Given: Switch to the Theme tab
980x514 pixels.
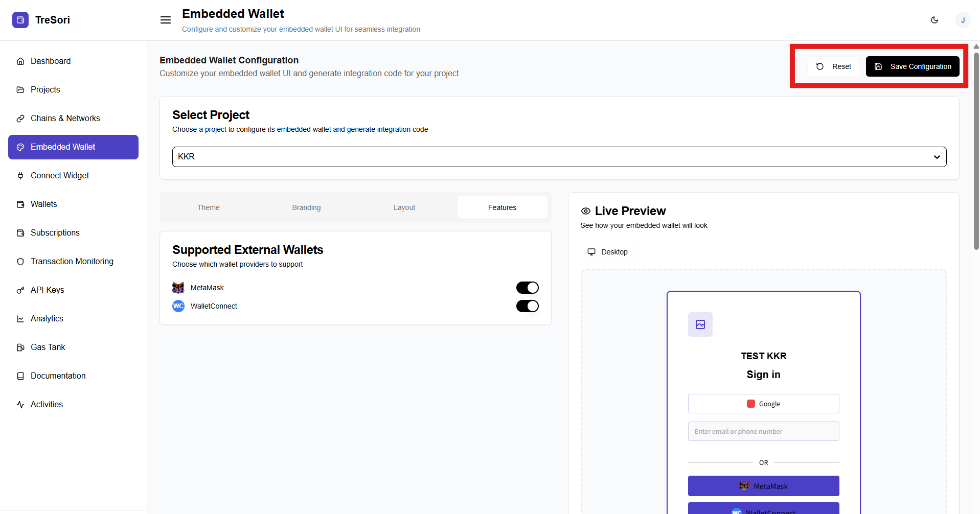Looking at the screenshot, I should click(209, 207).
